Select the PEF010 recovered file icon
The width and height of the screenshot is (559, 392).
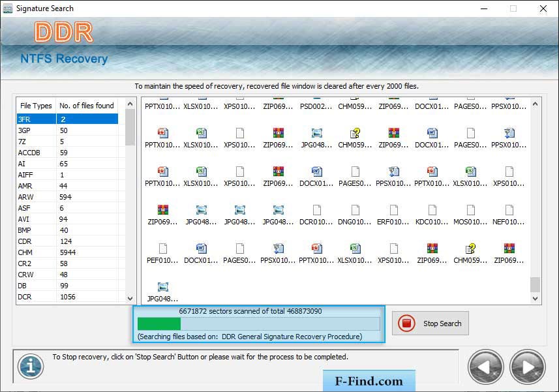point(162,249)
